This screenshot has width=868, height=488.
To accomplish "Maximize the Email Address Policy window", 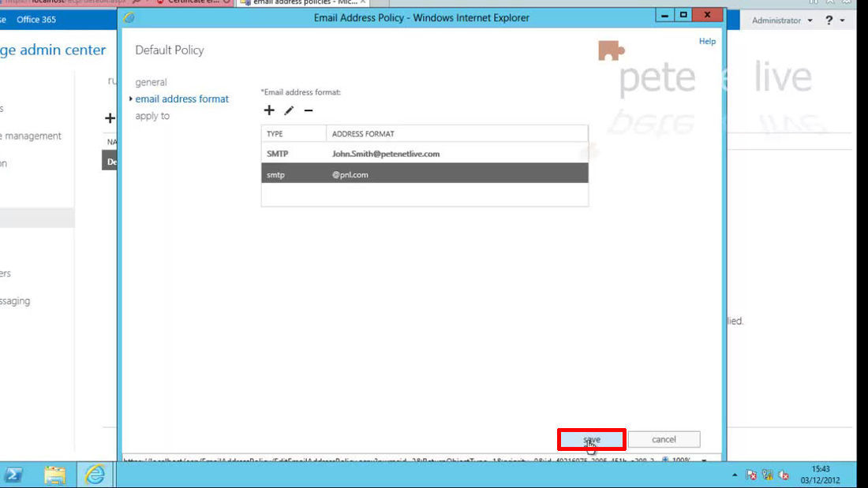I will point(683,15).
